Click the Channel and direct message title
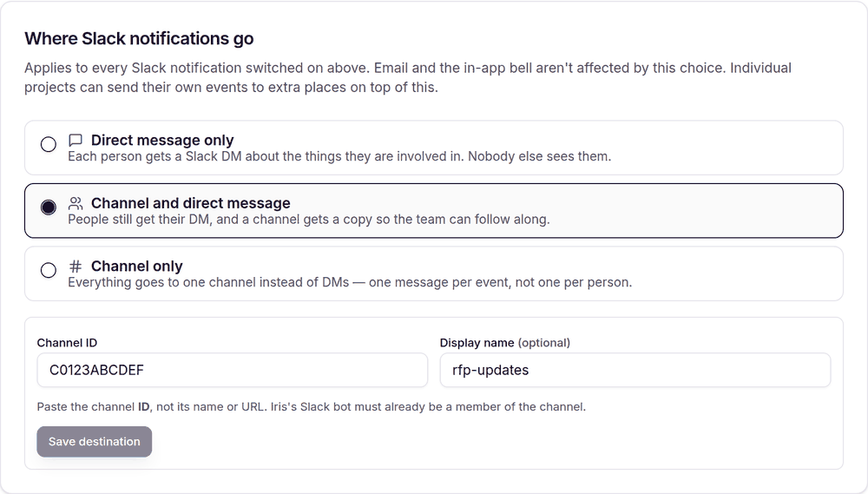 190,203
